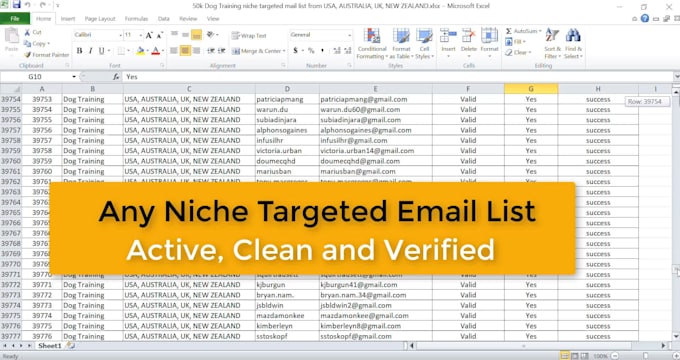
Task: Open Sort & Filter
Action: pyautogui.click(x=552, y=43)
